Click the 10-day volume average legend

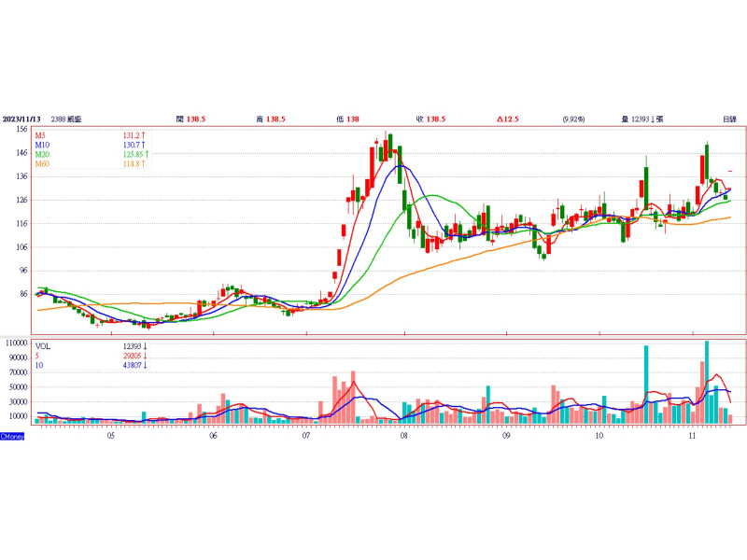(x=39, y=364)
